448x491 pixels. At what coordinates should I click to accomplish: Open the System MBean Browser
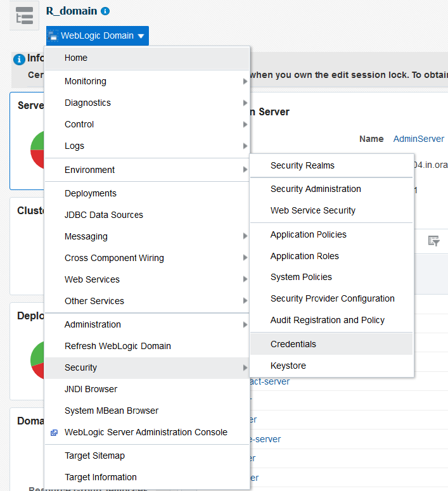pos(112,411)
